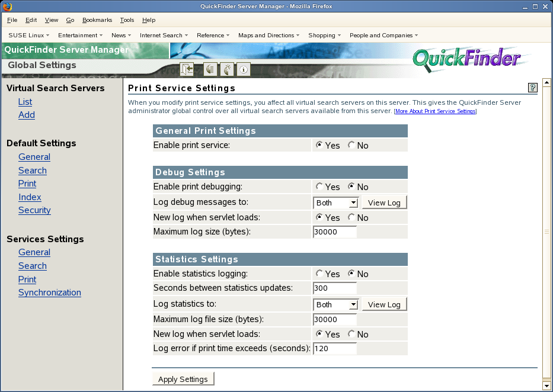553x392 pixels.
Task: Open the View menu
Action: pos(52,20)
